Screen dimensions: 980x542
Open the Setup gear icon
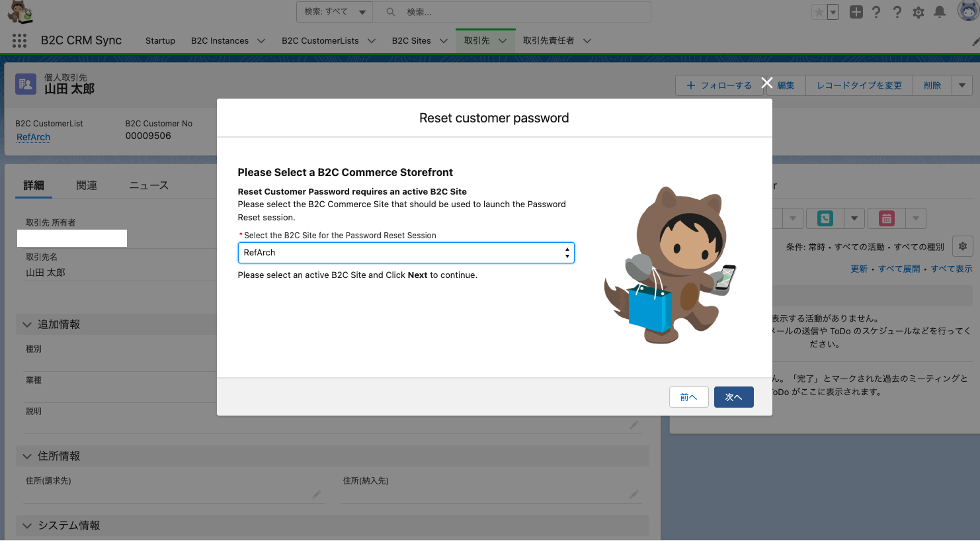[919, 12]
